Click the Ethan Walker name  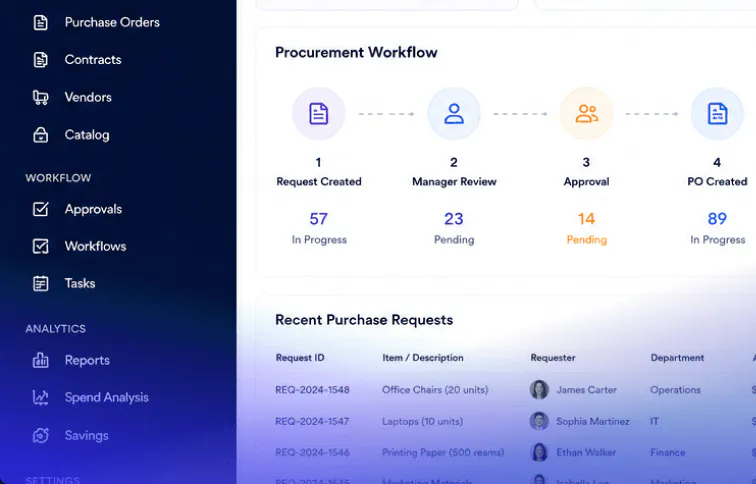pos(586,452)
